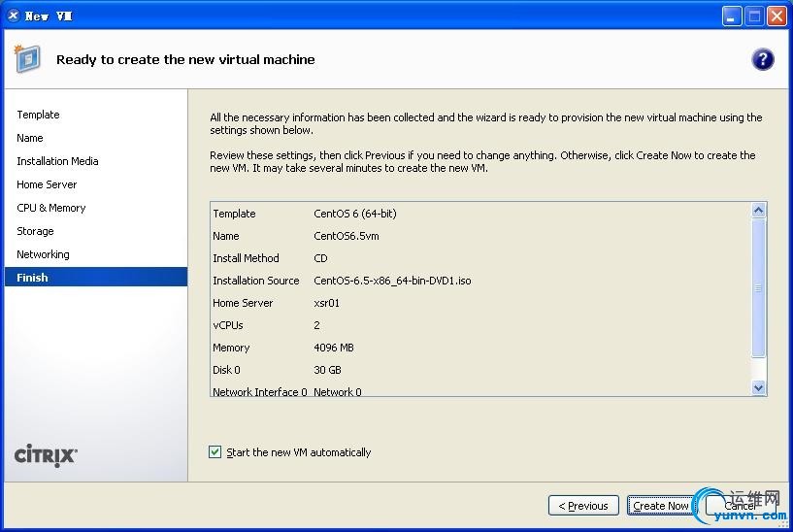Click the 4096 MB memory value
Viewport: 793px width, 532px height.
pos(334,348)
